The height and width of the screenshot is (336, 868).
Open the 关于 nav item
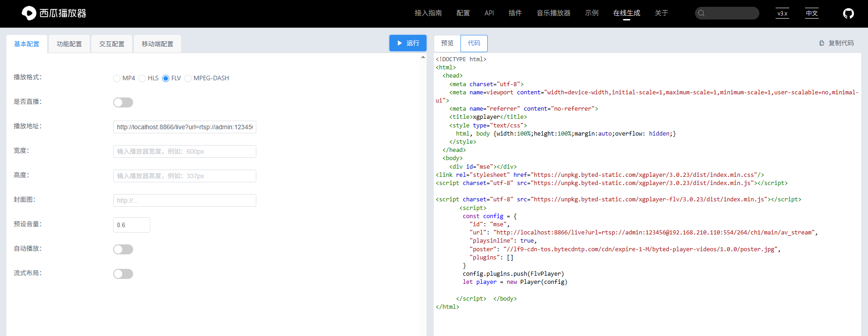click(x=662, y=13)
